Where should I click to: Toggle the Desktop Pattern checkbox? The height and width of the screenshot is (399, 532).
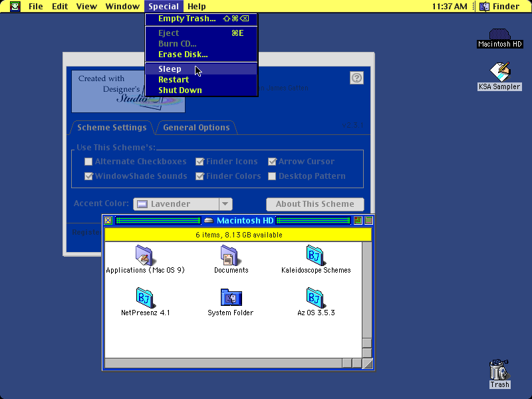272,176
